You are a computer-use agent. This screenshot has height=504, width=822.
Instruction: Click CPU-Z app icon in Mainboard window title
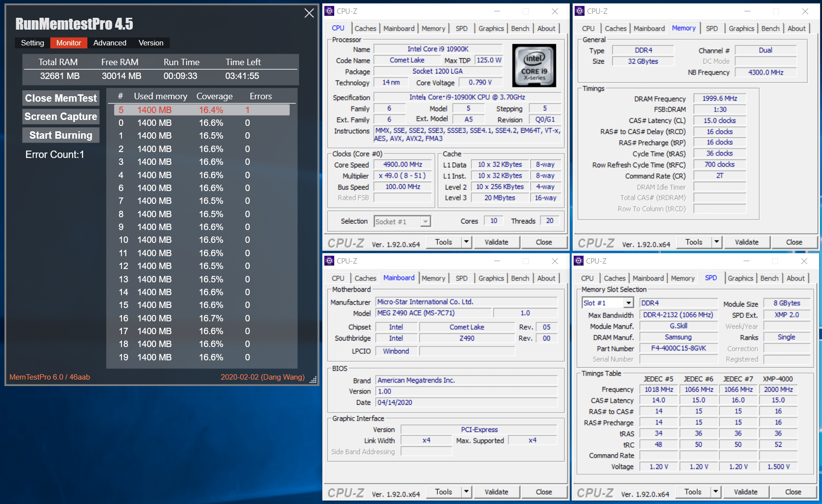(x=329, y=261)
